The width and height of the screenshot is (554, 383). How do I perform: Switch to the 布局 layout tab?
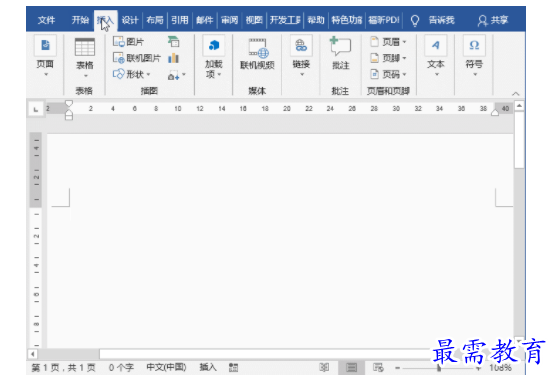pyautogui.click(x=155, y=20)
